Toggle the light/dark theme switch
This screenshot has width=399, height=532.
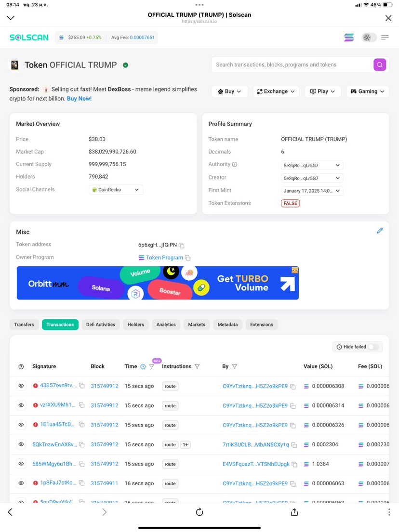(369, 38)
